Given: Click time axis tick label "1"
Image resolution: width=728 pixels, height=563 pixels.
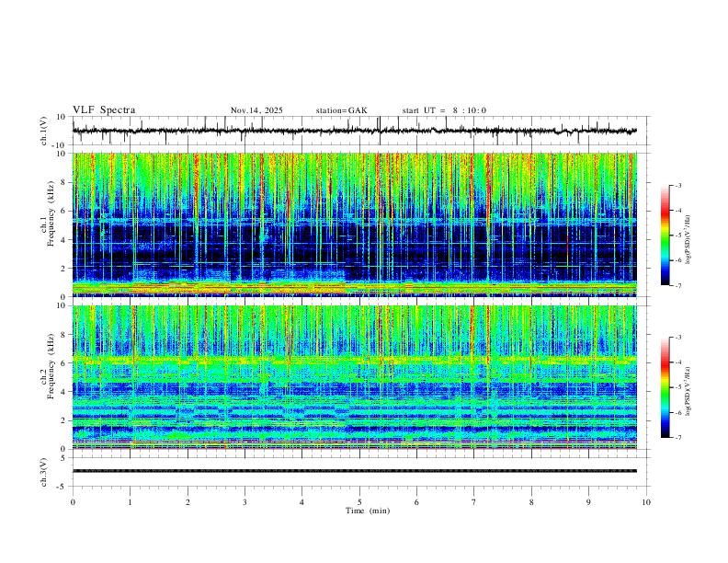Looking at the screenshot, I should 130,502.
